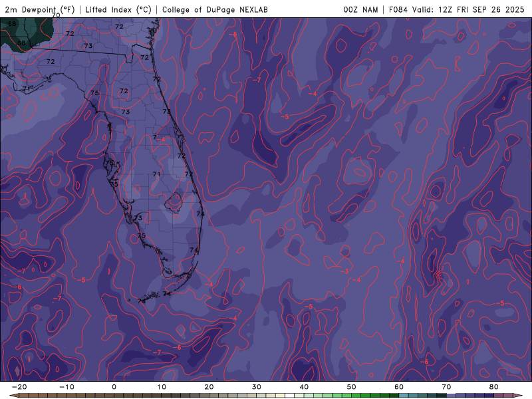Screen dimensions: 532x399
Task: Click the "10" colorbar tick label
Action: [x=162, y=387]
